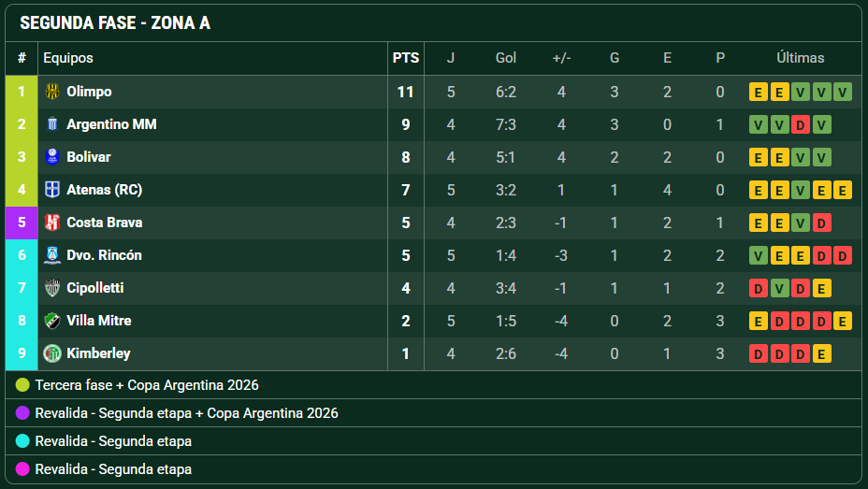Image resolution: width=868 pixels, height=489 pixels.
Task: Open the Kimberley team name link
Action: coord(98,353)
